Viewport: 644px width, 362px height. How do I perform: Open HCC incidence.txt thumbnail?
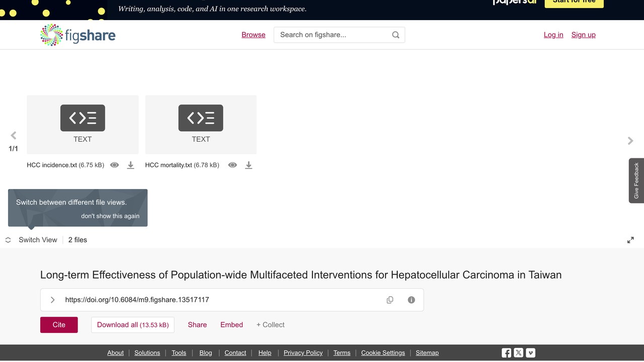[x=83, y=125]
